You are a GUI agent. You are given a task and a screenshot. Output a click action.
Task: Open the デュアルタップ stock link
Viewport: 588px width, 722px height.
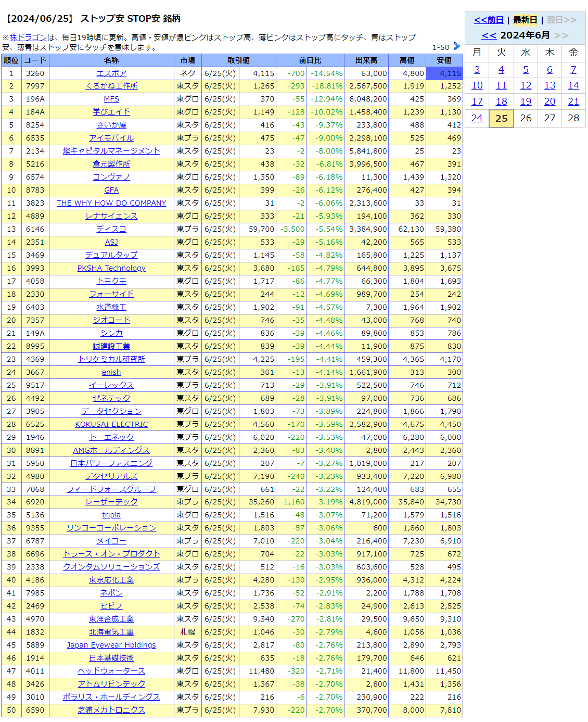111,255
